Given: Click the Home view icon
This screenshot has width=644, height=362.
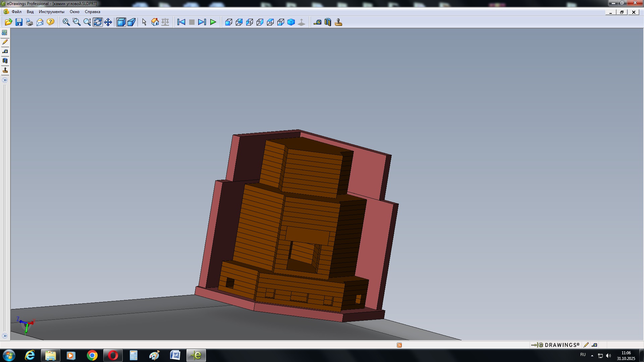Looking at the screenshot, I should tap(155, 22).
